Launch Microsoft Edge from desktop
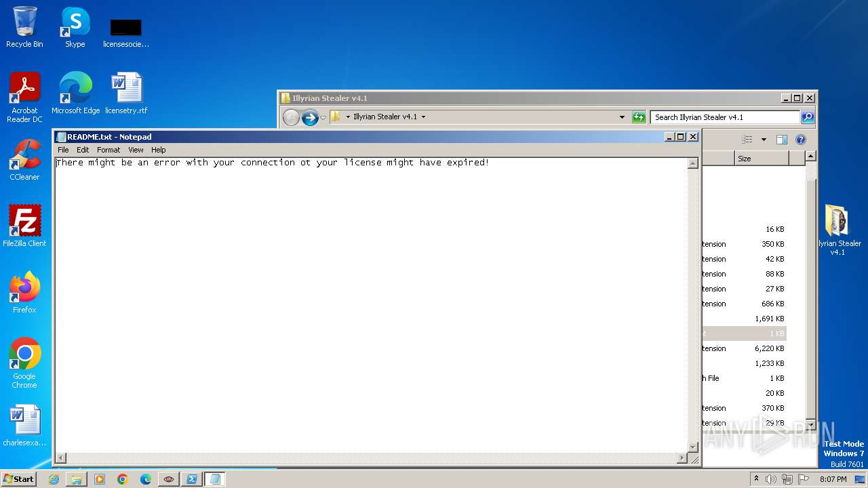The height and width of the screenshot is (488, 868). pos(75,94)
